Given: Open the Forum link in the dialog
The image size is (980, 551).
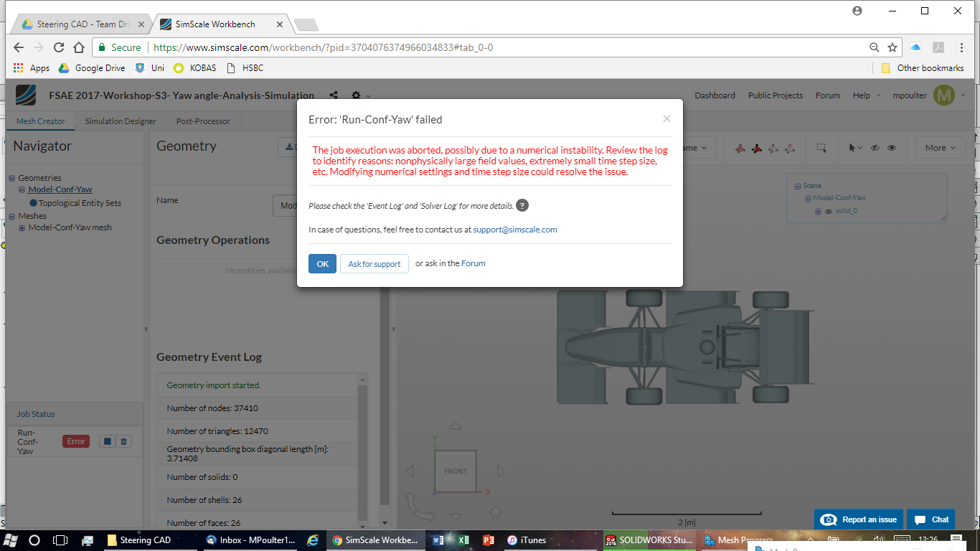Looking at the screenshot, I should click(x=473, y=263).
